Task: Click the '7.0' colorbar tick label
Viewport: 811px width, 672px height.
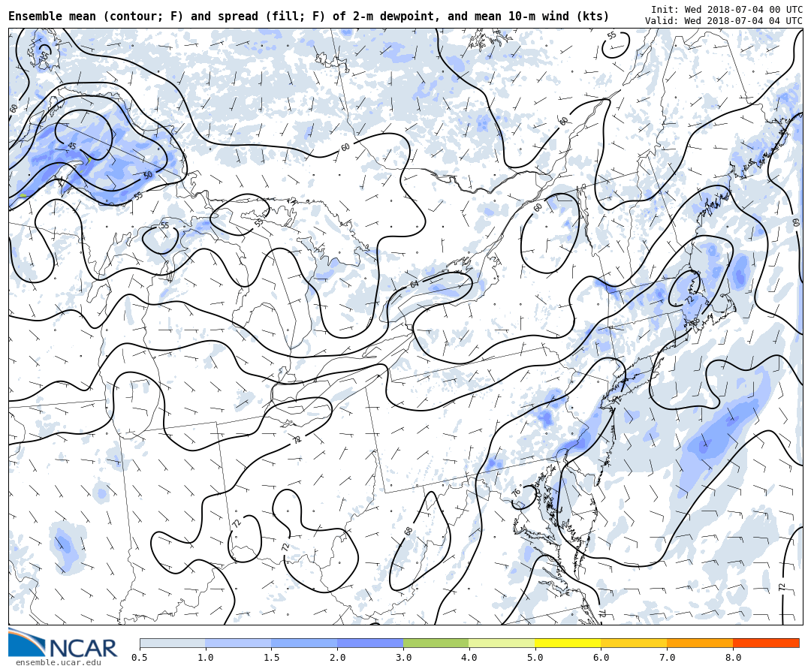Action: coord(668,658)
